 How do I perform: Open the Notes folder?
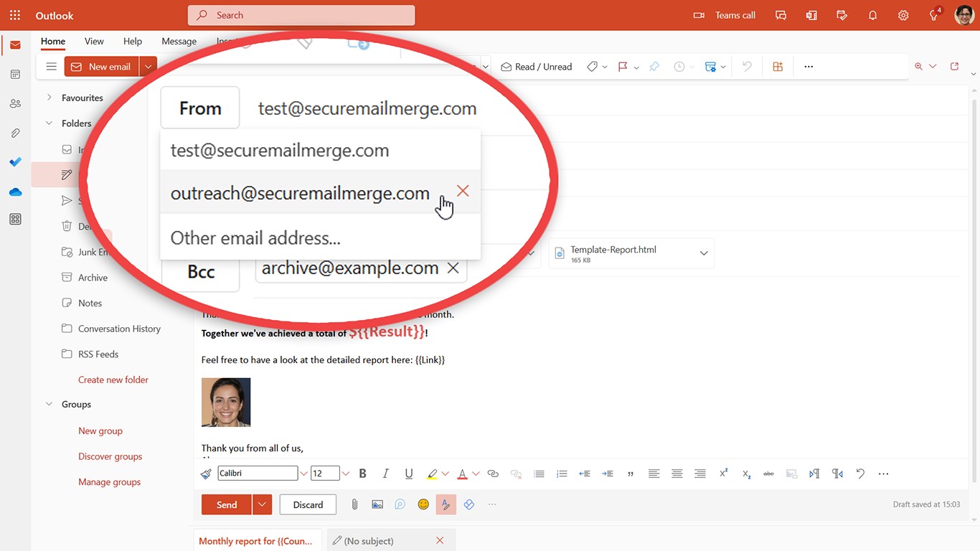click(90, 303)
